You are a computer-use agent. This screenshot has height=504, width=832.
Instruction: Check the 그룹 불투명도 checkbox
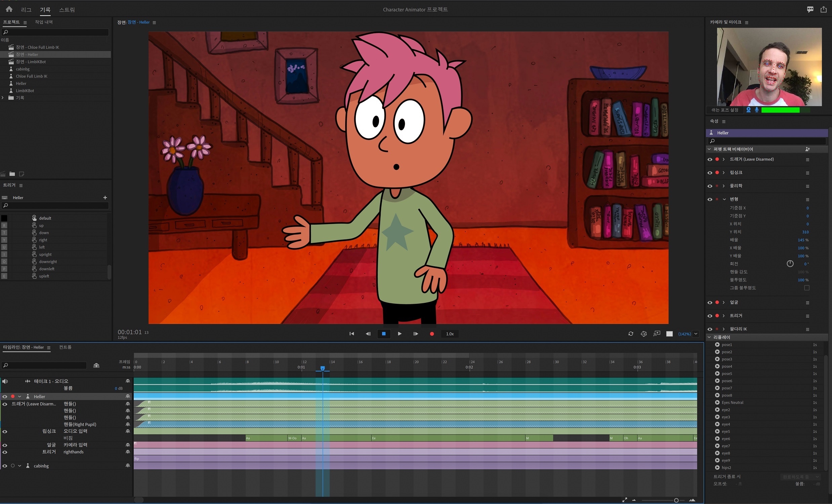tap(806, 288)
